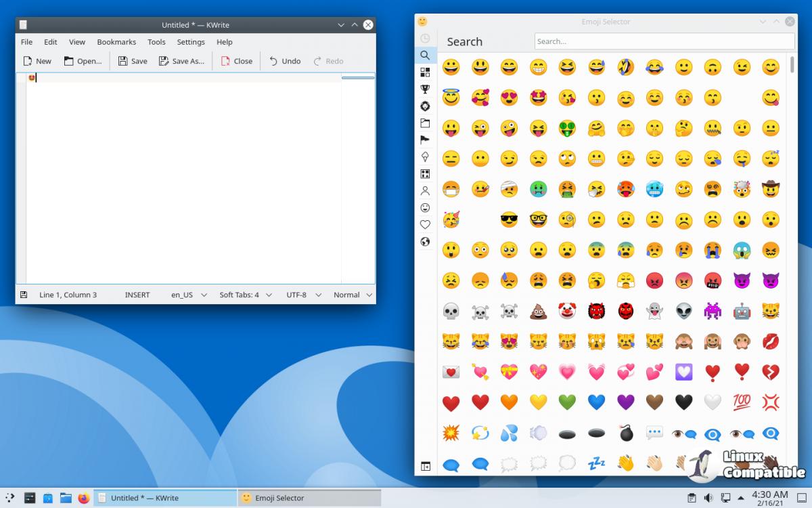Select the flags category icon
The image size is (812, 508).
425,140
